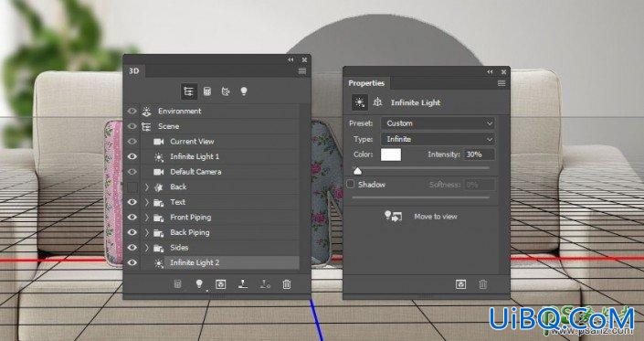Screen dimensions: 644x341
Task: Filter 3D panel by lights
Action: click(244, 91)
